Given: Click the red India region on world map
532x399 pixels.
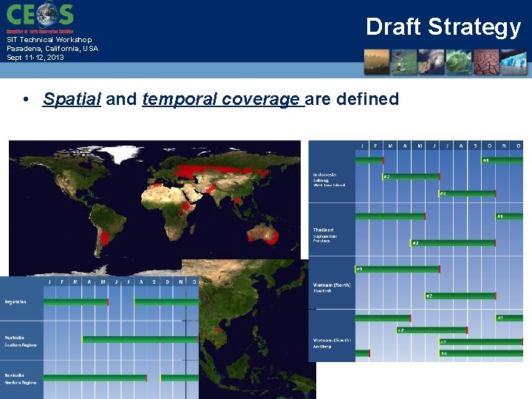Looking at the screenshot, I should point(211,189).
